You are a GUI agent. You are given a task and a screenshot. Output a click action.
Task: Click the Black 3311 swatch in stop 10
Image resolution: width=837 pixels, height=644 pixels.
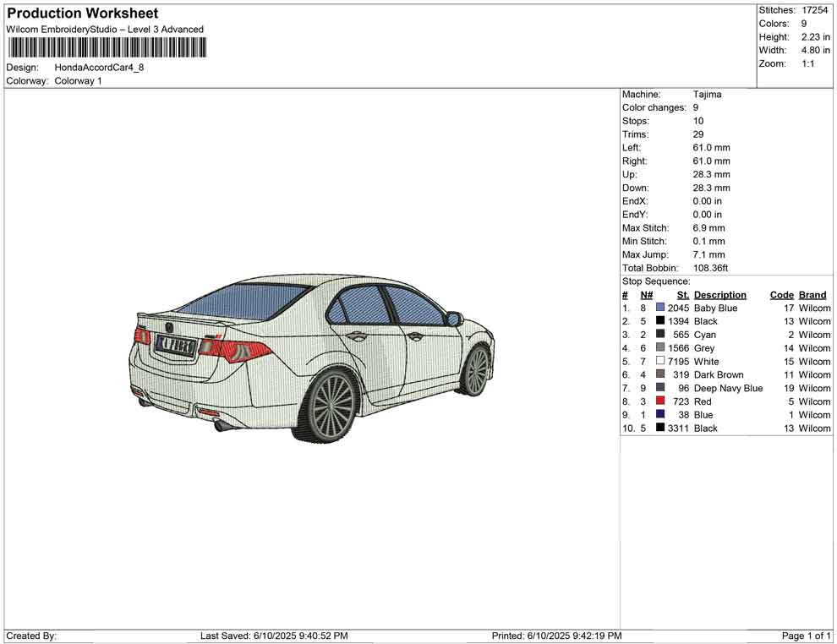coord(660,428)
